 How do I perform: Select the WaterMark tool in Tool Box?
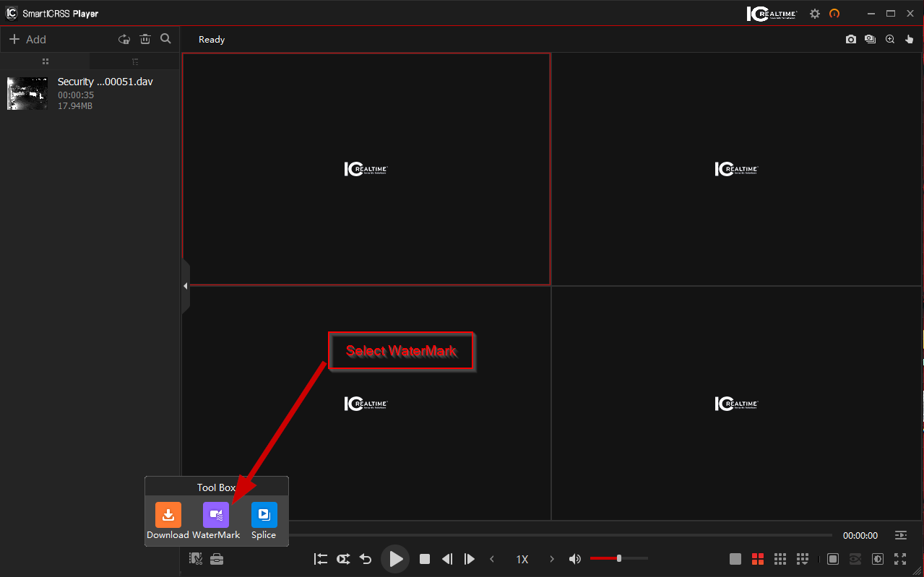click(215, 515)
